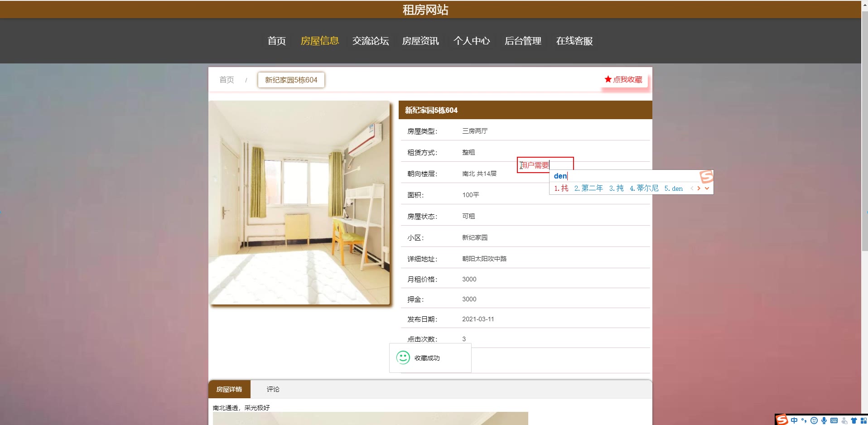Open the IME soft keyboard icon
The height and width of the screenshot is (425, 868).
834,420
